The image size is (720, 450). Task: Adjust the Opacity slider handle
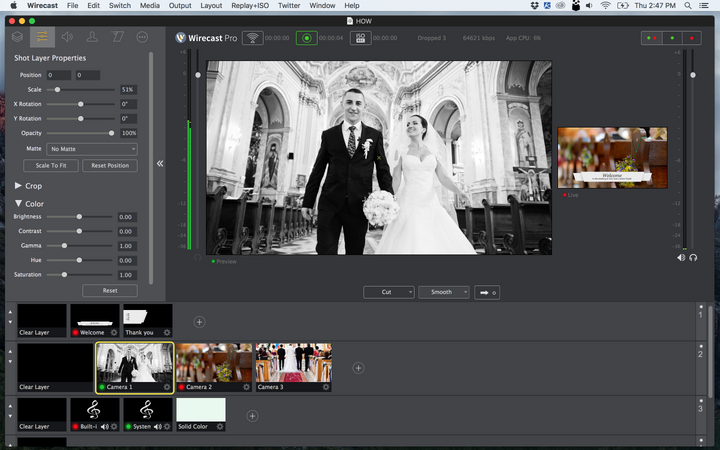tap(111, 133)
